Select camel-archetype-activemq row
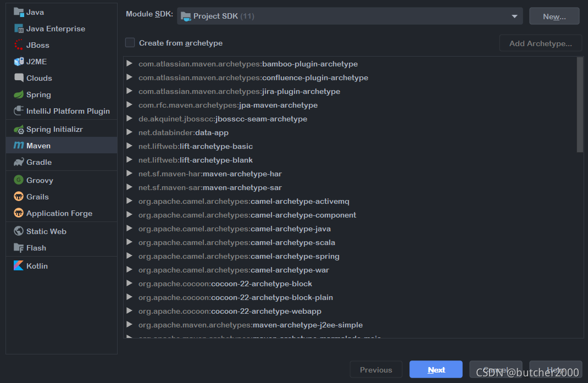 (350, 201)
